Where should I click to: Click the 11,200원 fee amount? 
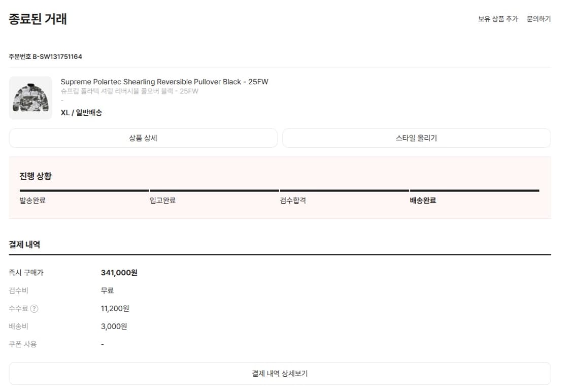[x=115, y=309]
